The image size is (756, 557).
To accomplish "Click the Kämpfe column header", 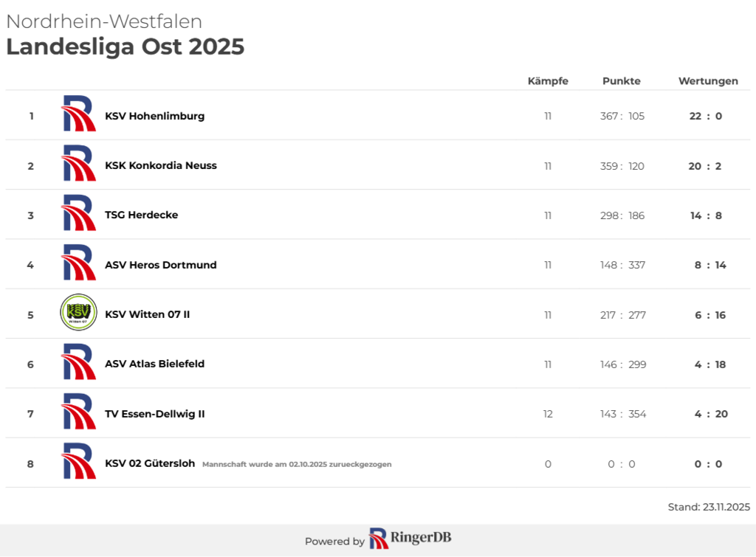I will (548, 81).
